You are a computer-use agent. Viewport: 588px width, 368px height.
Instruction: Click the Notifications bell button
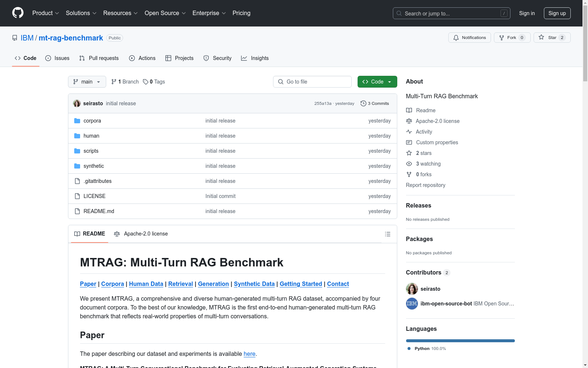point(469,38)
